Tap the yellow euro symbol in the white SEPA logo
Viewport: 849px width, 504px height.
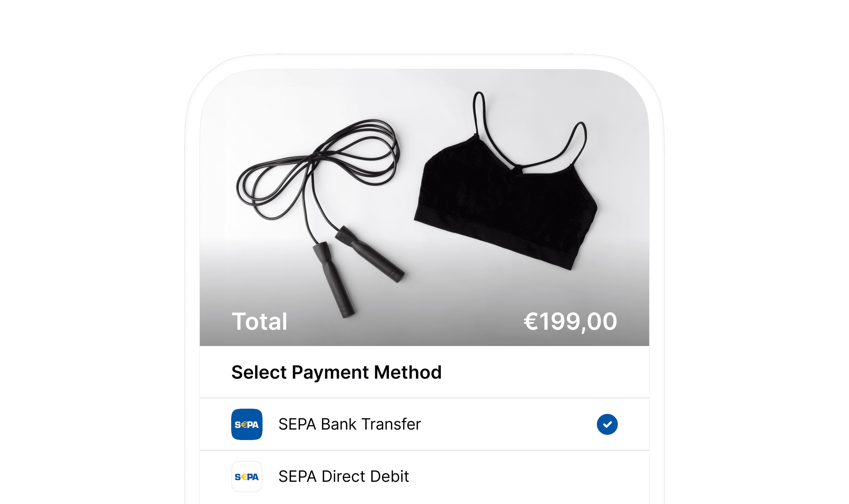click(x=244, y=477)
